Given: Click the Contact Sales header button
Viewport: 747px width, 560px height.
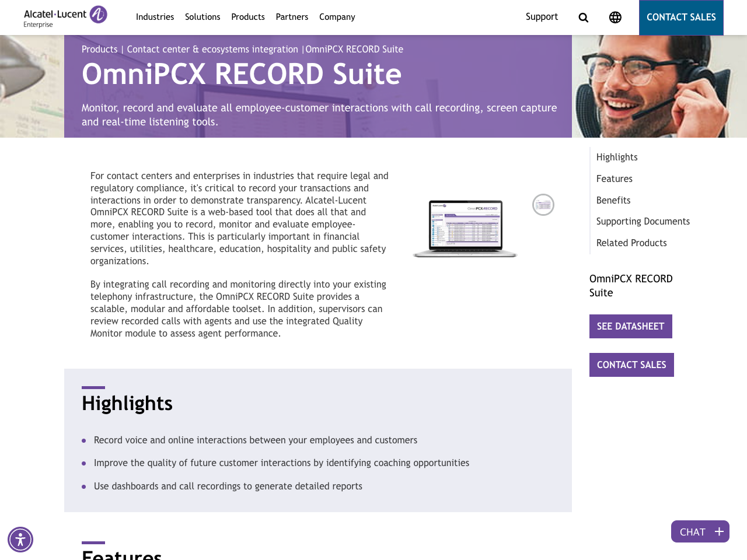Looking at the screenshot, I should pyautogui.click(x=681, y=17).
